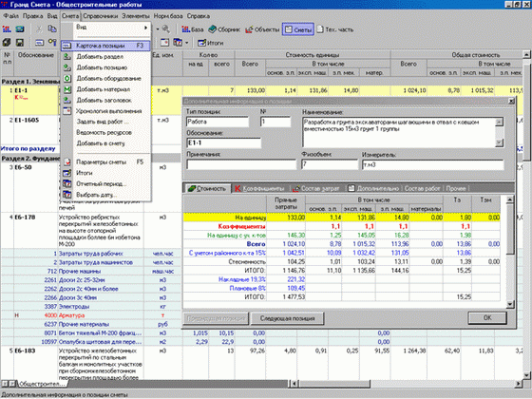The image size is (532, 399).
Task: Open the Файл menu
Action: click(x=10, y=16)
